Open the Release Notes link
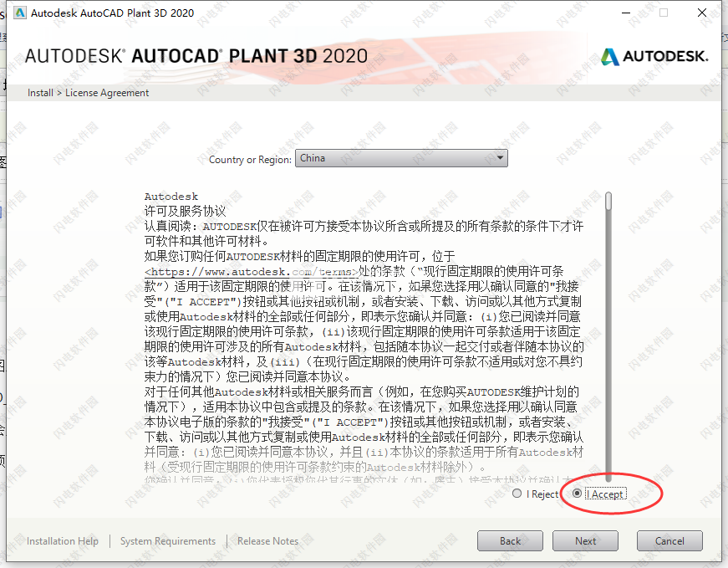728x568 pixels. tap(268, 541)
